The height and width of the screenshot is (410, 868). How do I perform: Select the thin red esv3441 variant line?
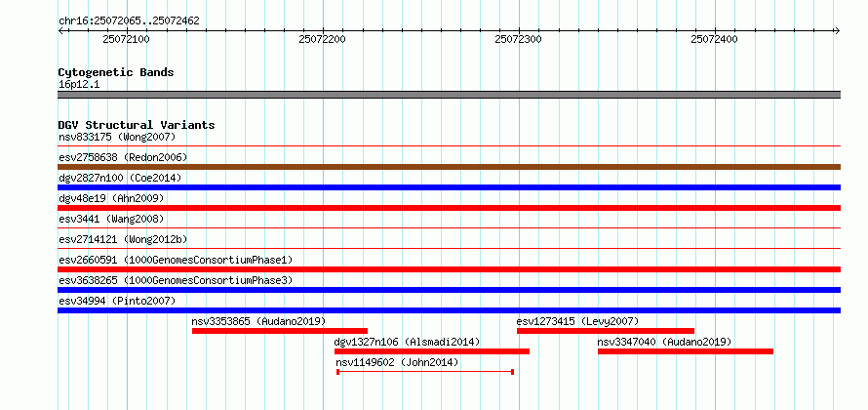pos(449,227)
